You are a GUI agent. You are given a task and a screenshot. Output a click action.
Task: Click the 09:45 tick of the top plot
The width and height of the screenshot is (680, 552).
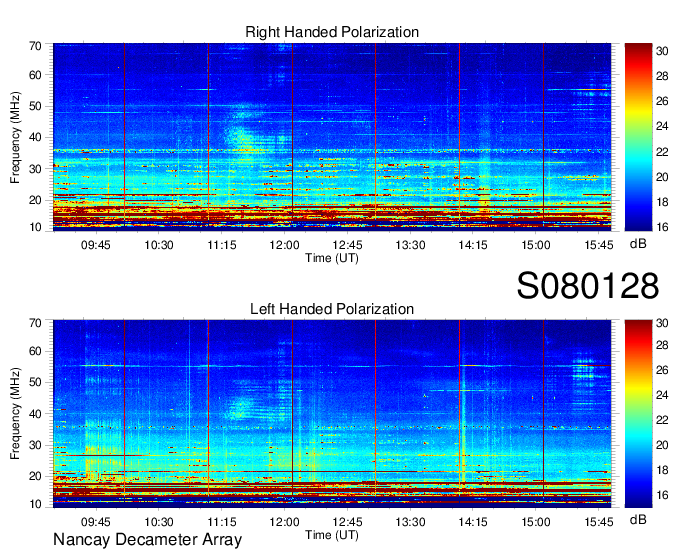coord(96,245)
